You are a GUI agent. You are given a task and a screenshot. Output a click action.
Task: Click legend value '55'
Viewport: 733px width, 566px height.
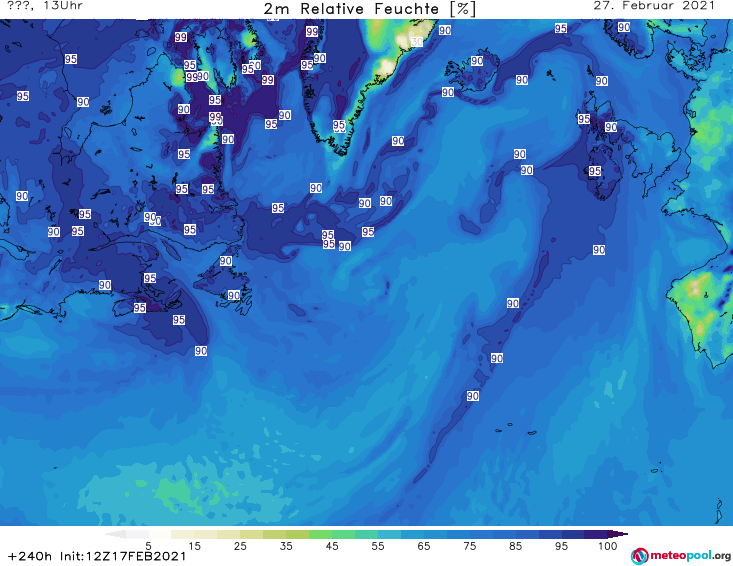click(378, 546)
